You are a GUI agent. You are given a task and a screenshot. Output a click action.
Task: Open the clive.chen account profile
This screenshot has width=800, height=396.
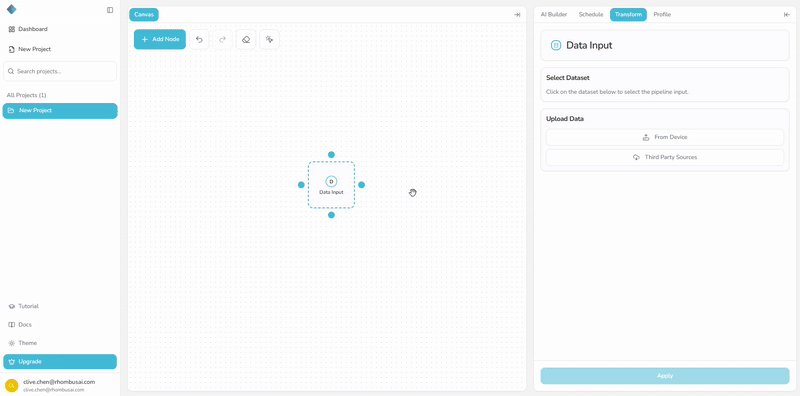[60, 385]
